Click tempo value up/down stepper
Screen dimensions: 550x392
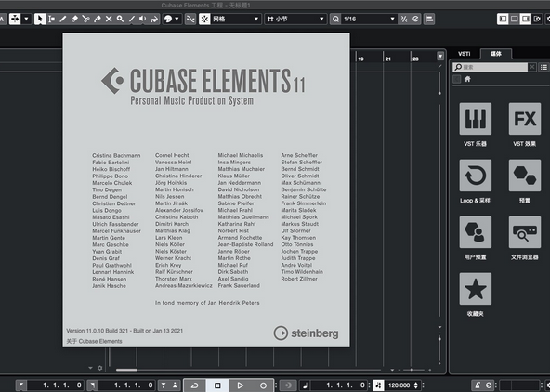416,385
